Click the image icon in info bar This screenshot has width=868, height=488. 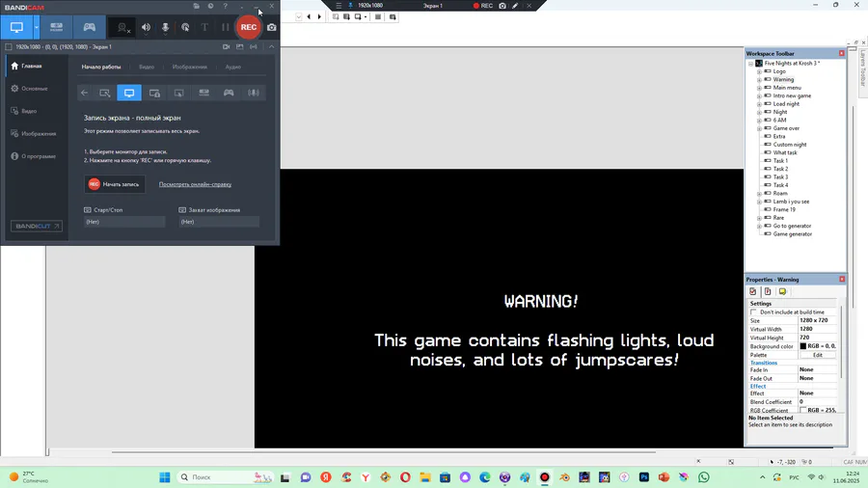tap(240, 47)
